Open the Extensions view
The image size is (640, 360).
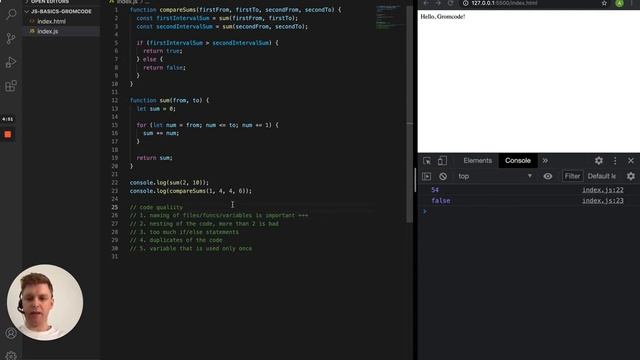click(x=11, y=86)
